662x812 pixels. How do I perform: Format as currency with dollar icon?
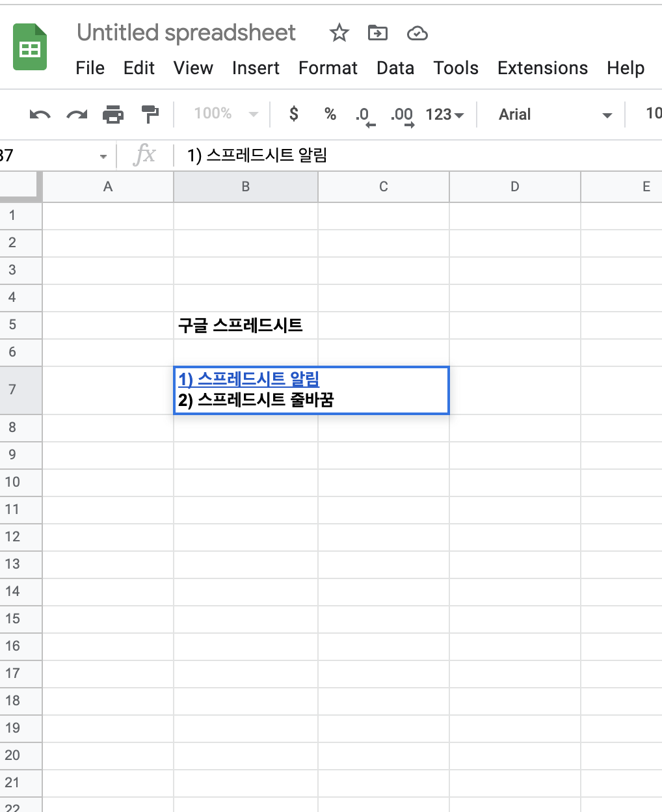294,114
